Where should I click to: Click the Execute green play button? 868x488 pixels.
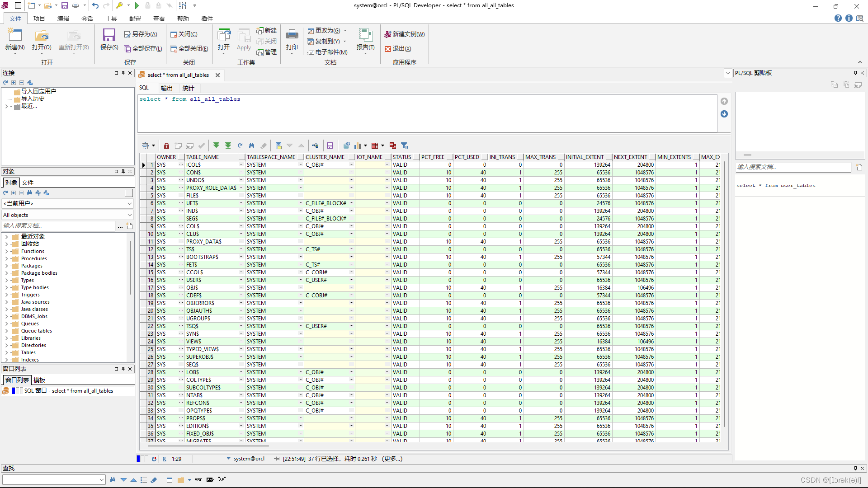pos(137,5)
